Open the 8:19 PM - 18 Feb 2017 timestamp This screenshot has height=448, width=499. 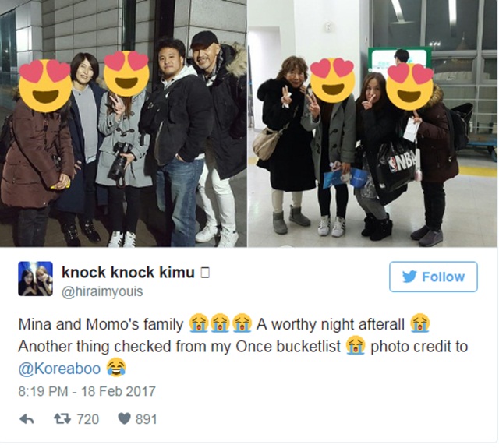87,391
